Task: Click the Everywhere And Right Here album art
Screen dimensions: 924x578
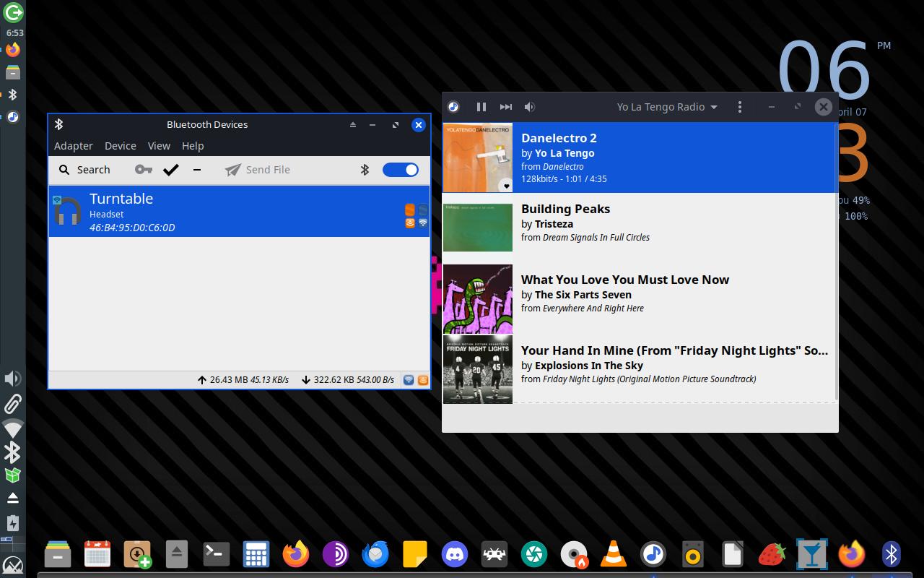Action: click(478, 299)
